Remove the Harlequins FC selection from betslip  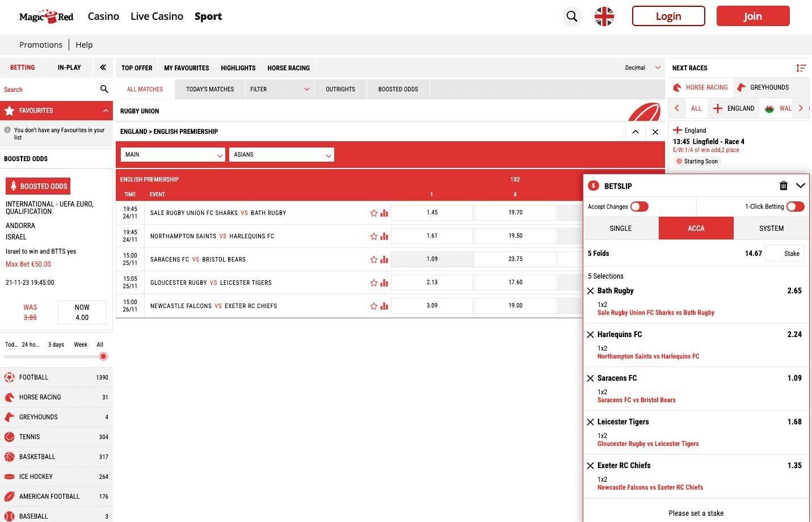pyautogui.click(x=591, y=335)
